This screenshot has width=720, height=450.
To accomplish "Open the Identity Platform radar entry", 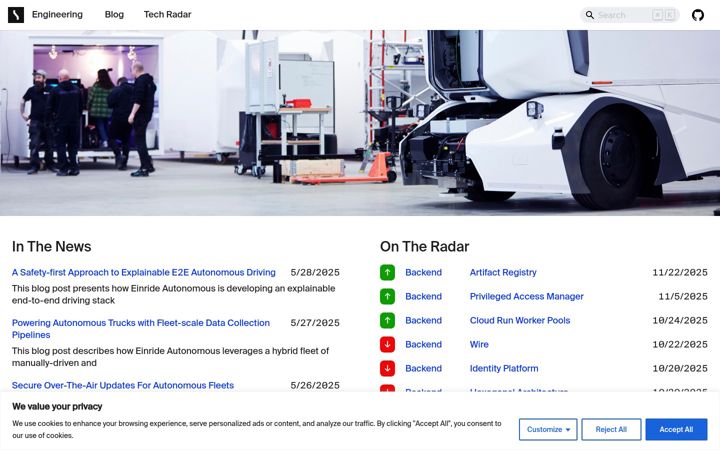I will [504, 368].
